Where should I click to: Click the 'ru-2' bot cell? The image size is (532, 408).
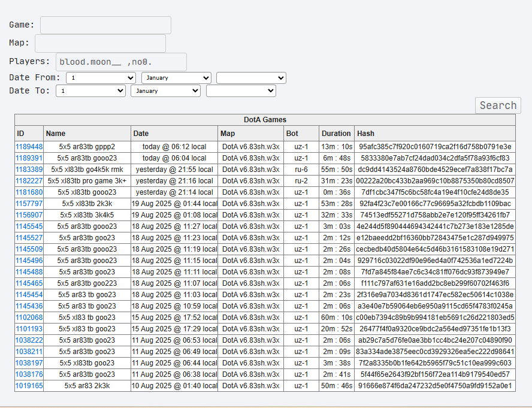click(301, 181)
